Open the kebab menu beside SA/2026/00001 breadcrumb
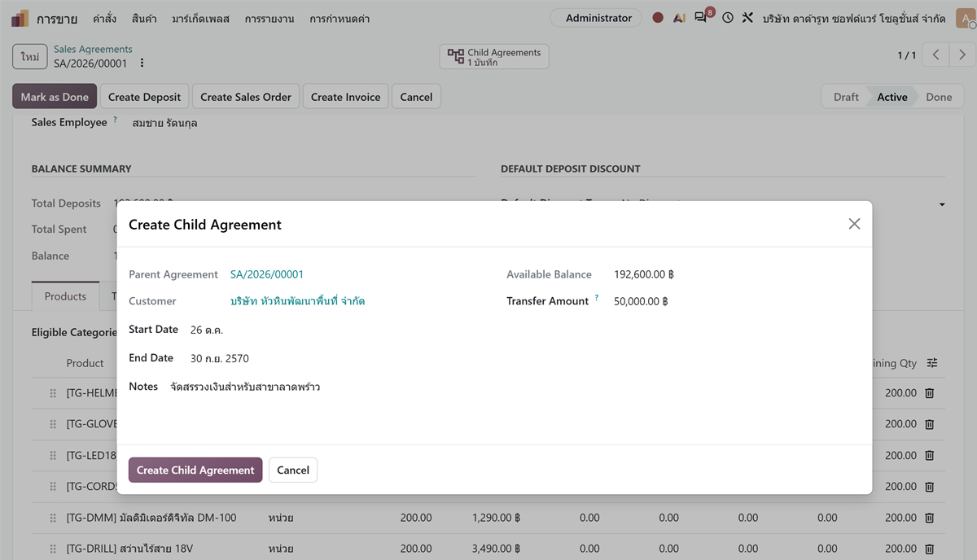 coord(142,63)
